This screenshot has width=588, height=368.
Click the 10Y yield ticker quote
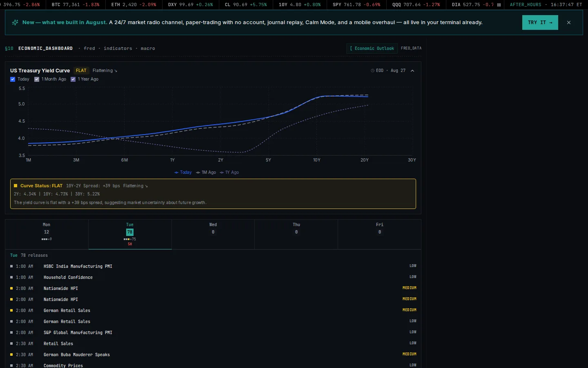[300, 5]
